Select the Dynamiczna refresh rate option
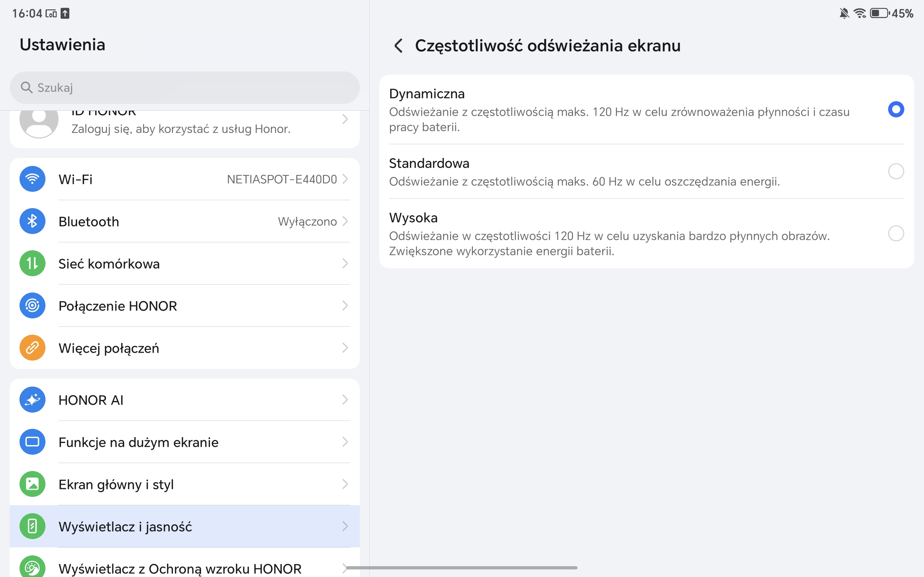924x577 pixels. point(896,110)
